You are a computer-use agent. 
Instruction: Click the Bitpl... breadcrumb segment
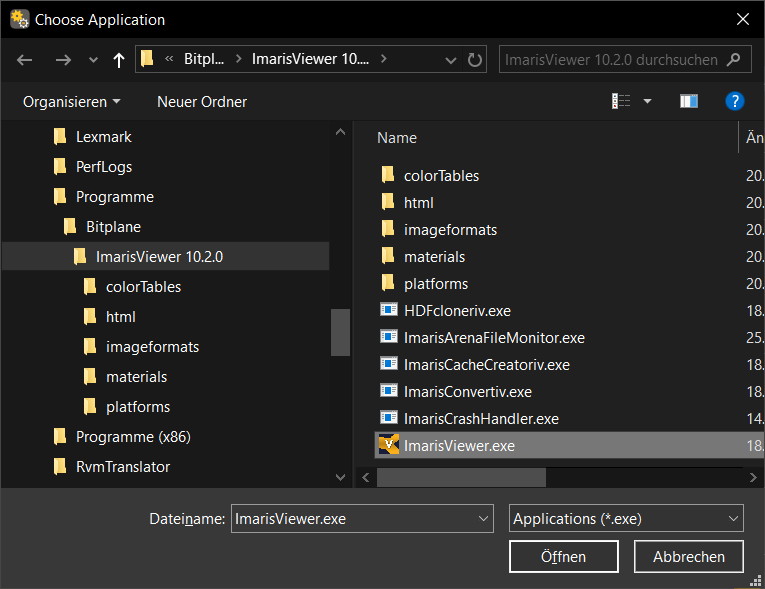tap(204, 59)
